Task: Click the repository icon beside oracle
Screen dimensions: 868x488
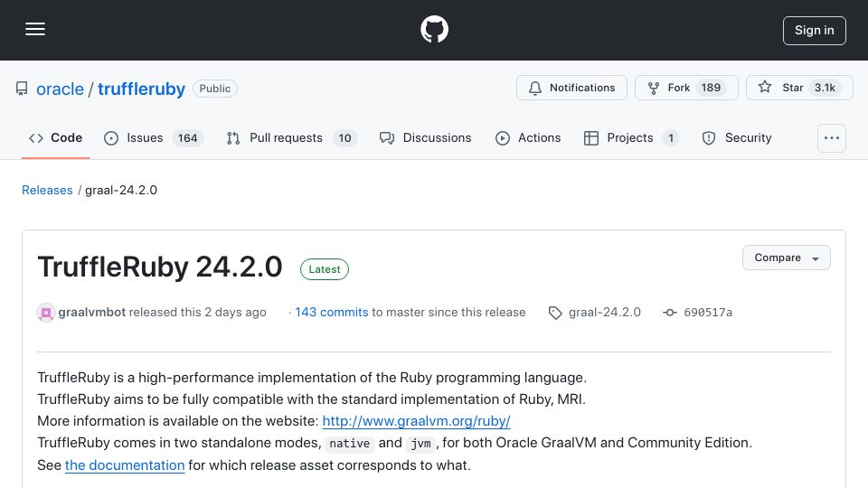Action: point(22,89)
